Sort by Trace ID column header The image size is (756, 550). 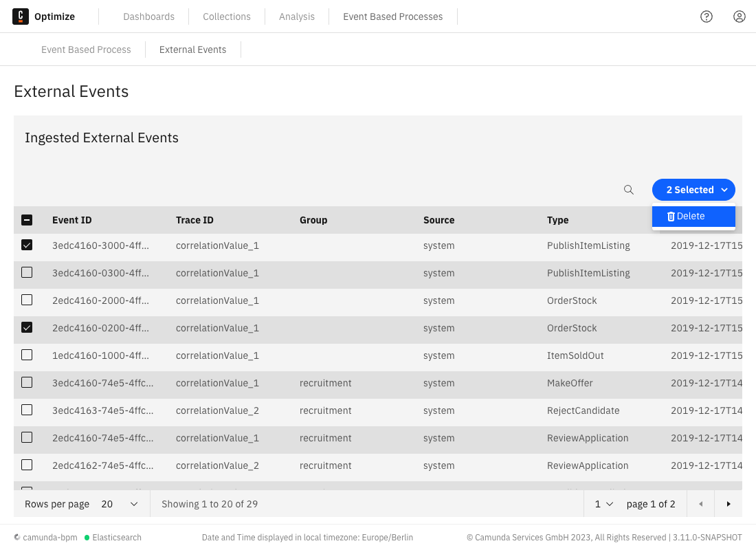tap(194, 220)
